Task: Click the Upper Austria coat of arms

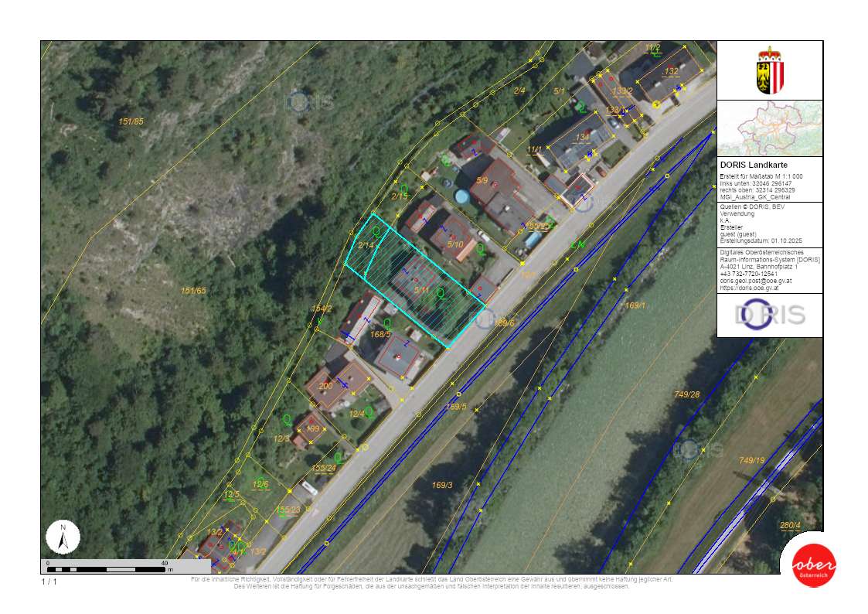Action: point(769,70)
